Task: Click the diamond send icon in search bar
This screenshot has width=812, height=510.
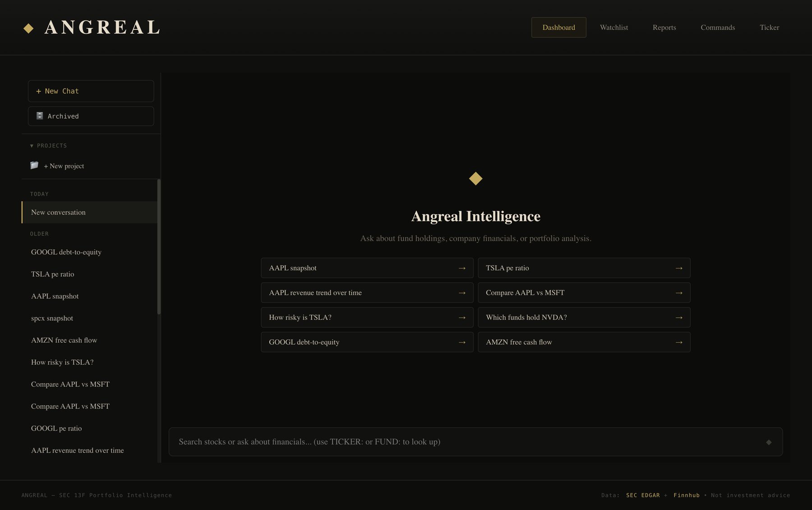Action: [x=769, y=442]
